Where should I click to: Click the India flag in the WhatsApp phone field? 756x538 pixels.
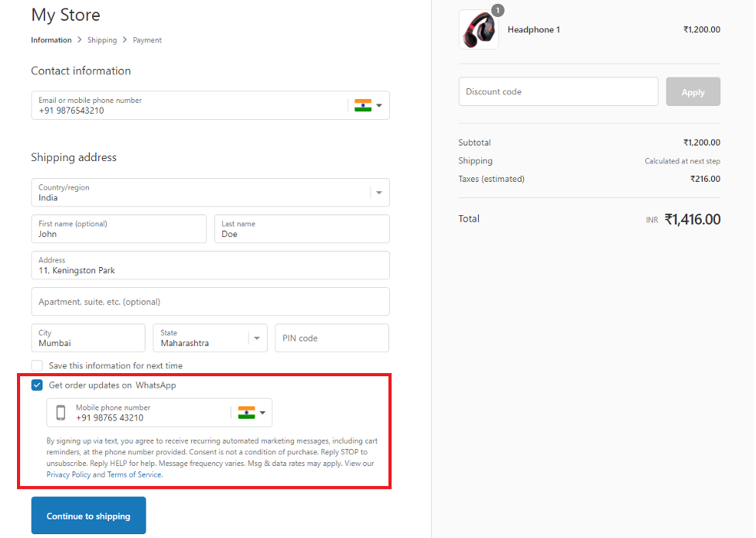click(246, 413)
